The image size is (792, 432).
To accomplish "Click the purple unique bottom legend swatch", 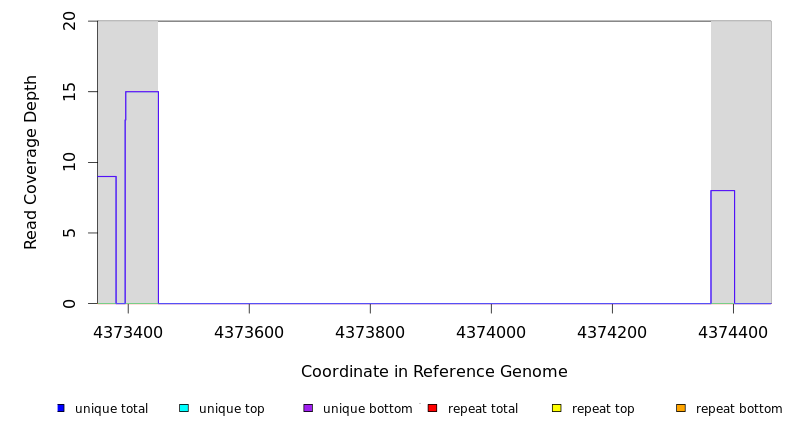I will (308, 408).
